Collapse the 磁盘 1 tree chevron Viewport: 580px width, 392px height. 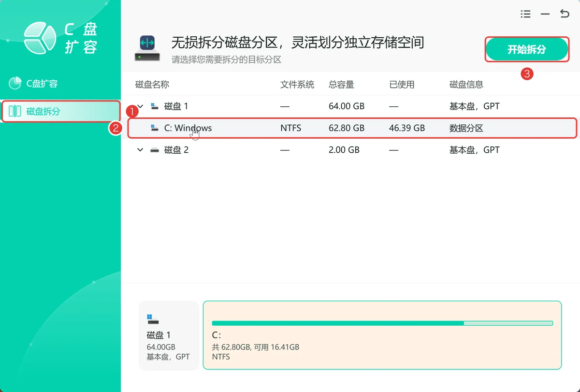[140, 106]
